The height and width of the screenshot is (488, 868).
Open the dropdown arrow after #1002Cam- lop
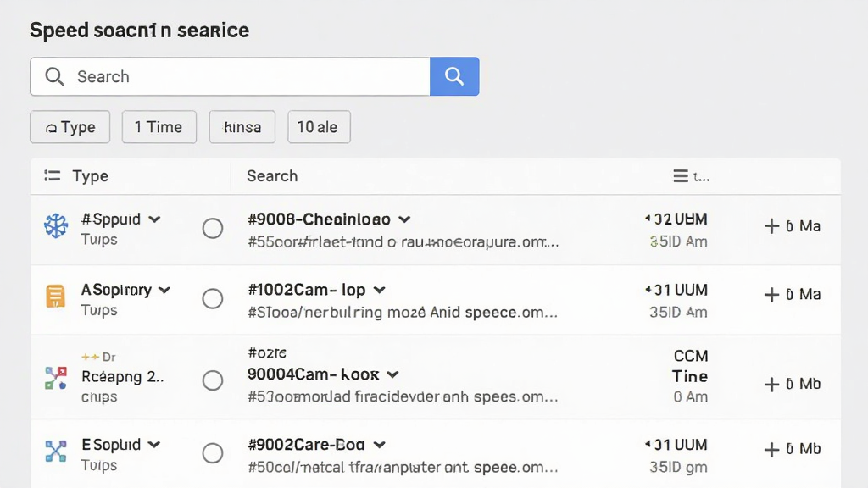379,290
